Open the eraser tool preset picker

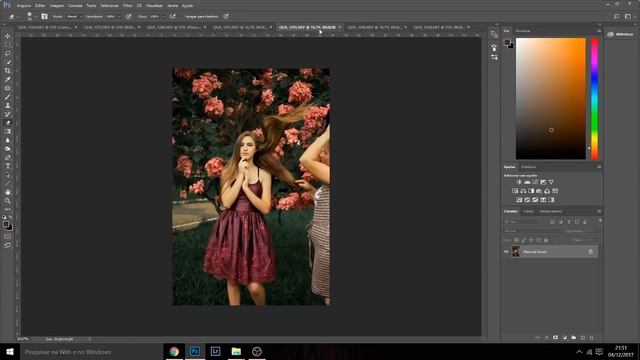point(13,16)
